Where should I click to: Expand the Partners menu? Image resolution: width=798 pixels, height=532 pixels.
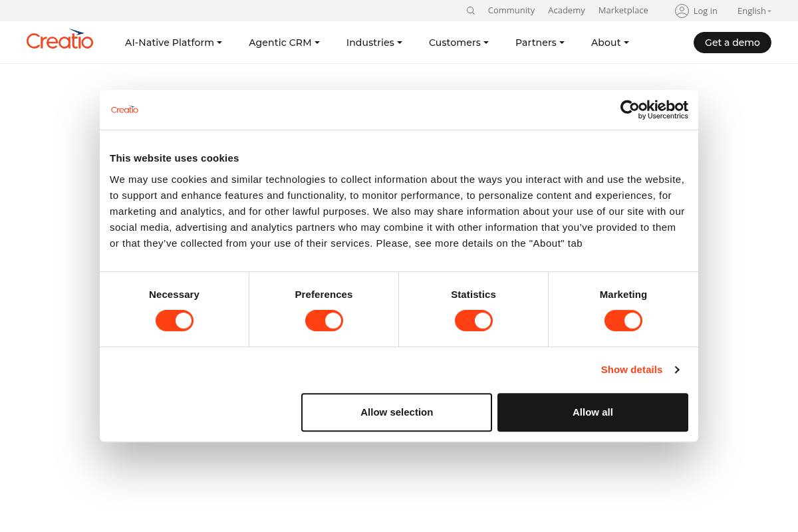(540, 43)
